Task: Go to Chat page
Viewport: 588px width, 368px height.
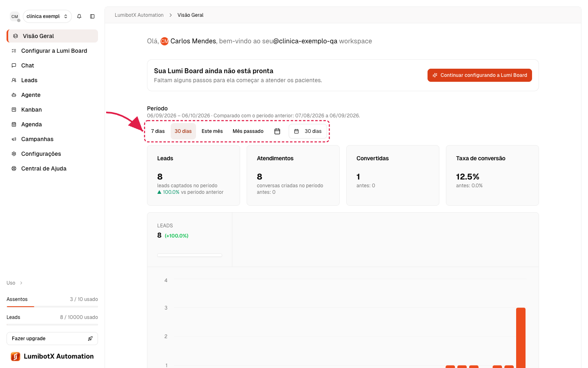Action: pyautogui.click(x=52, y=65)
